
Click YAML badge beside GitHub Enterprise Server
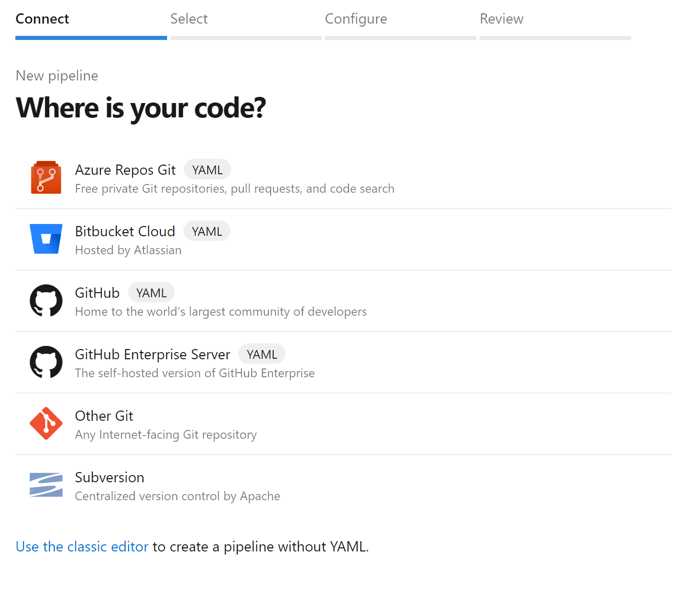tap(262, 354)
